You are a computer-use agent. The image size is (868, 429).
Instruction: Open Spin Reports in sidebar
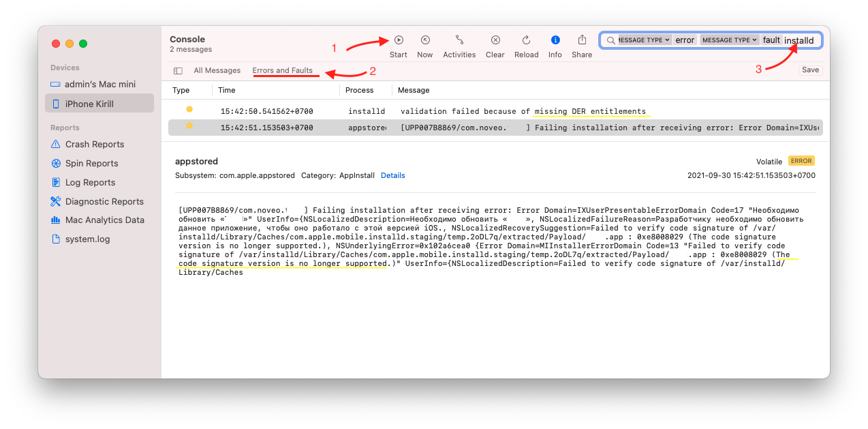91,163
